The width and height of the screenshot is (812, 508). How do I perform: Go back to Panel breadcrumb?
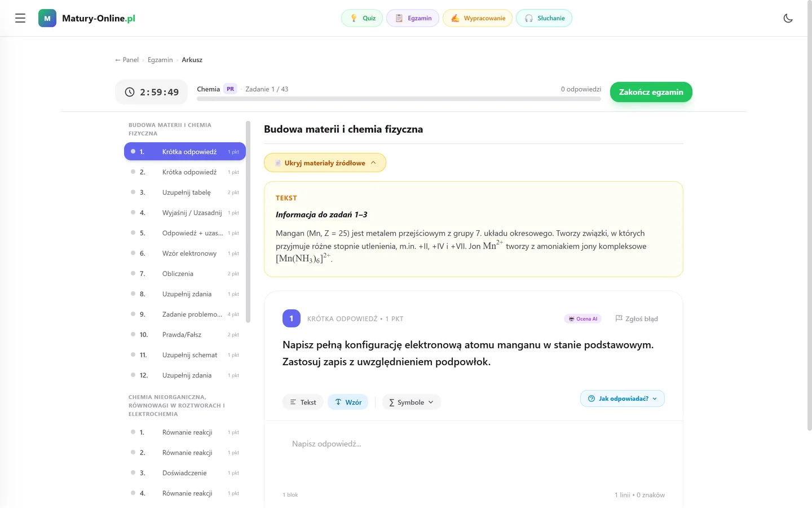point(127,60)
